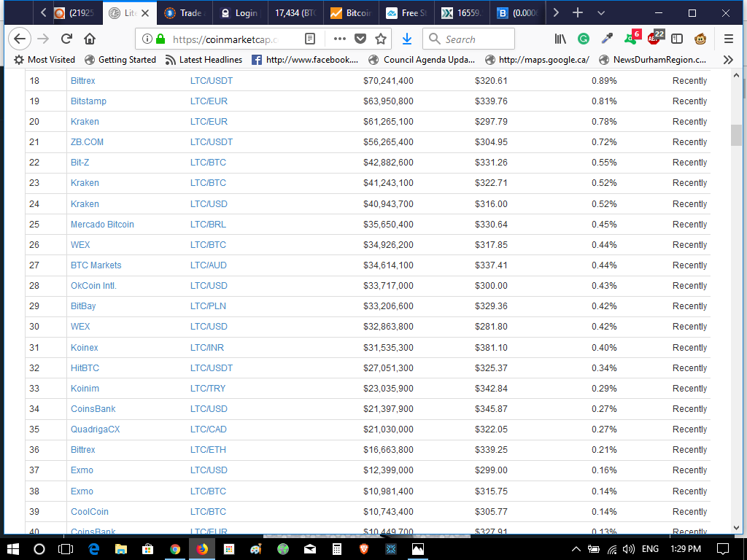Open the Firefox home page icon
747x560 pixels.
point(90,39)
